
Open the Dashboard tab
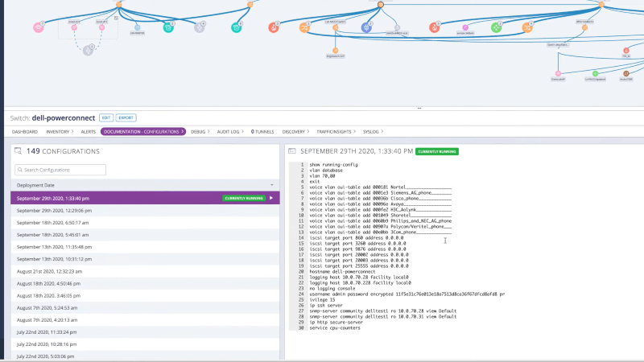tap(25, 132)
